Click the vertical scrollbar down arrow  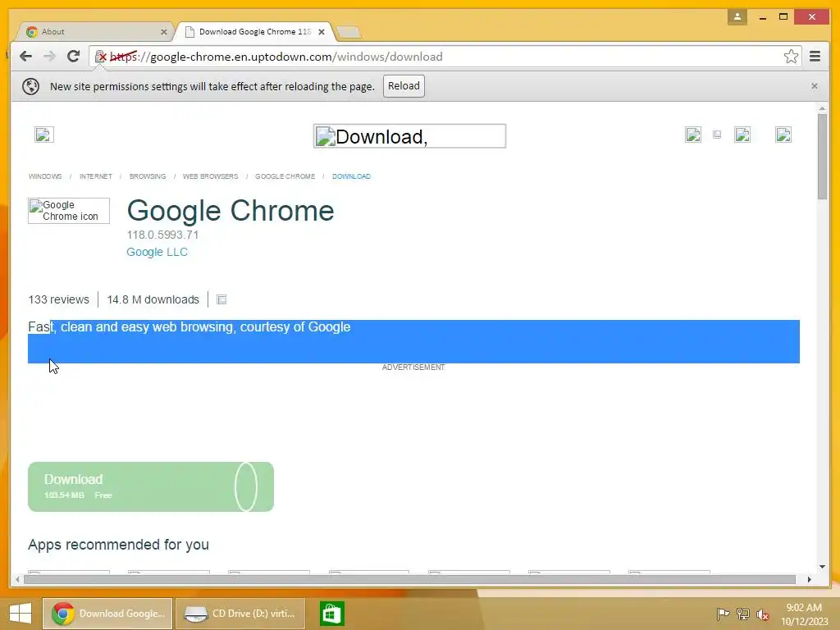[x=822, y=566]
